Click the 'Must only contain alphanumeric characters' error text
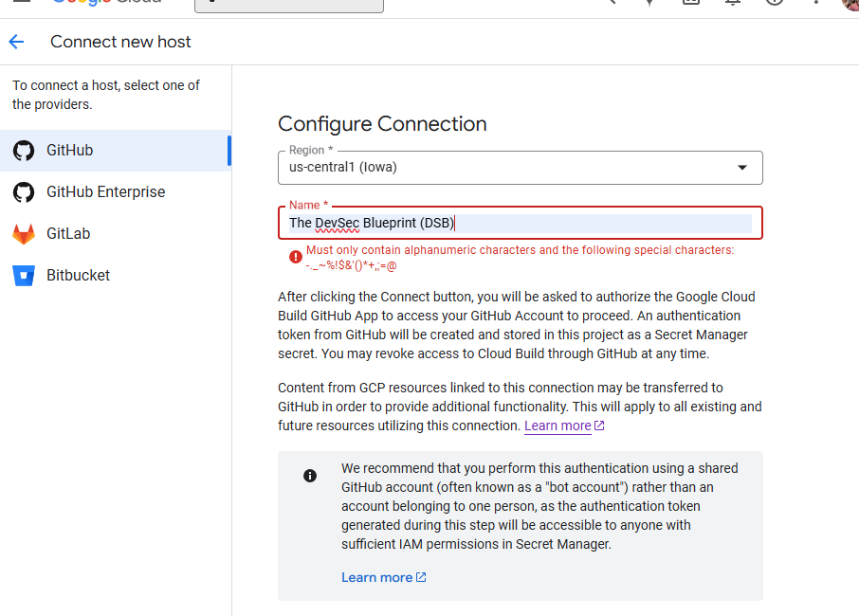Image resolution: width=859 pixels, height=616 pixels. pyautogui.click(x=520, y=258)
